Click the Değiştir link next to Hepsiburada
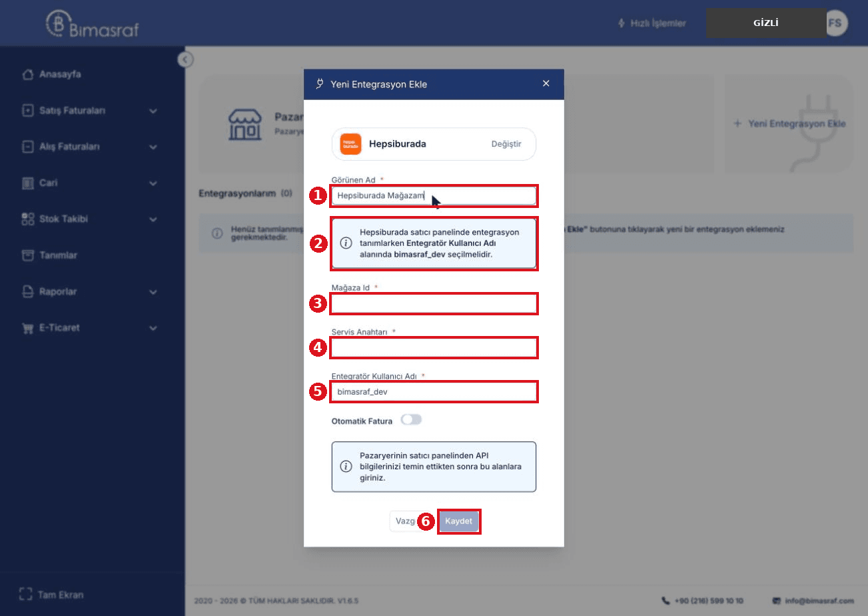The height and width of the screenshot is (616, 868). (x=506, y=144)
